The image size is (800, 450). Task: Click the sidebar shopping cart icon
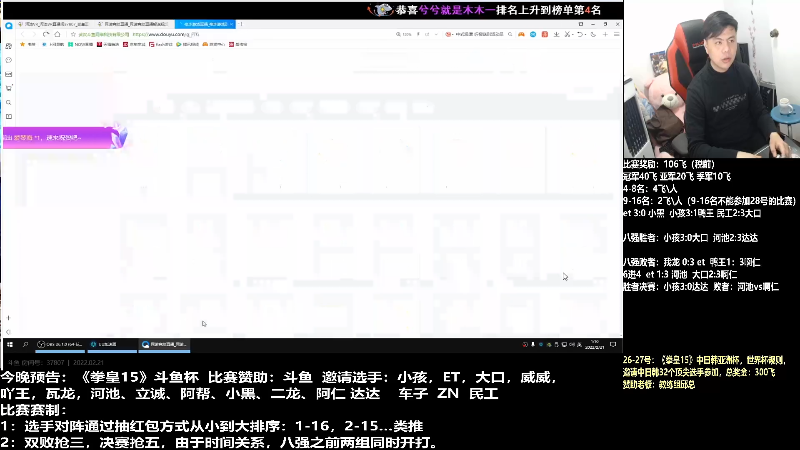[9, 88]
